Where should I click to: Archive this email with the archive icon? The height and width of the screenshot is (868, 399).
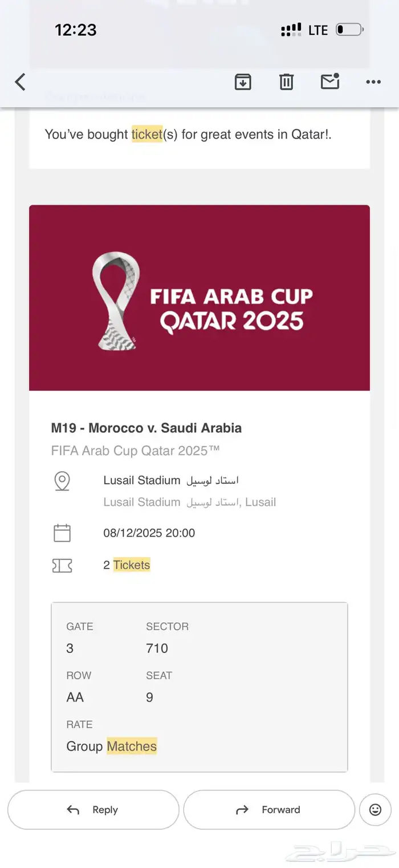[243, 82]
